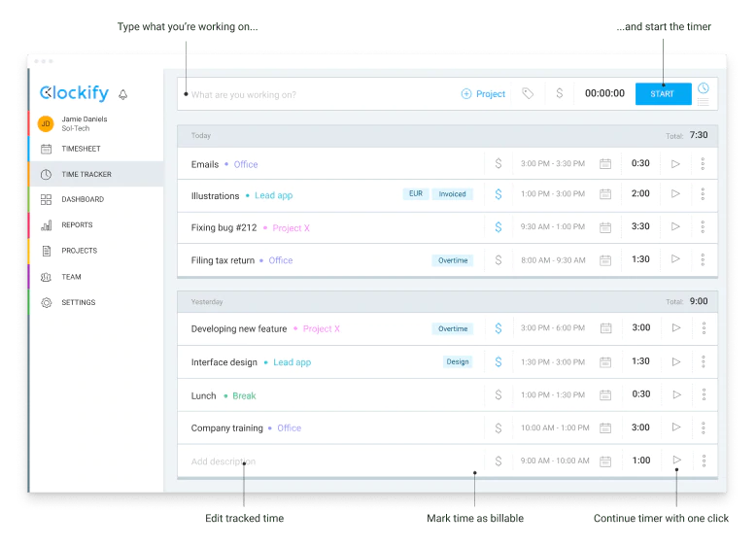
Task: Open more options for 9:00 AM - 10:00 AM entry
Action: pos(704,461)
